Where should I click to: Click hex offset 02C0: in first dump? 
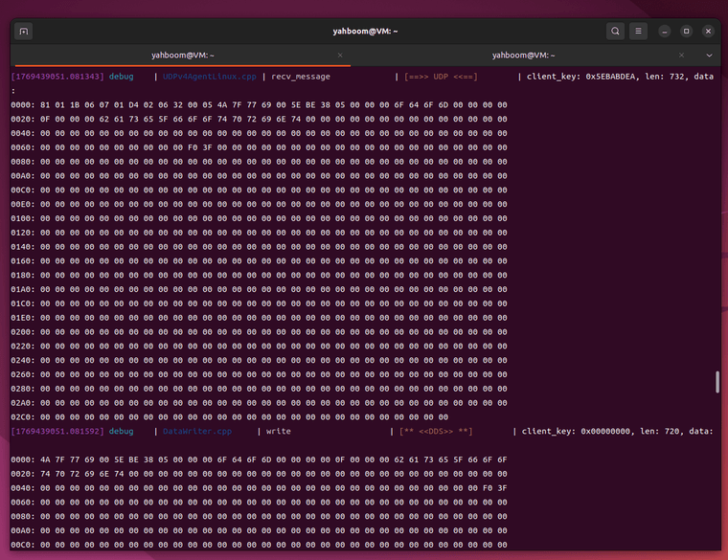pos(23,417)
